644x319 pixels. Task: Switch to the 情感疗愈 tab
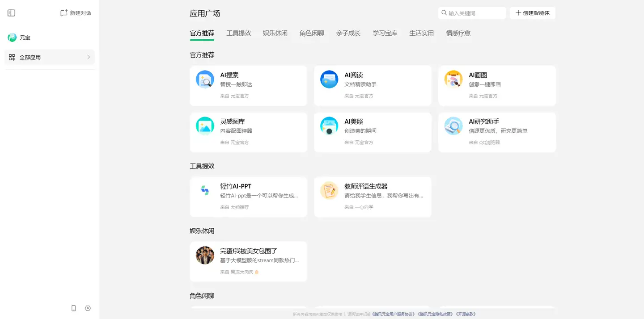point(458,33)
